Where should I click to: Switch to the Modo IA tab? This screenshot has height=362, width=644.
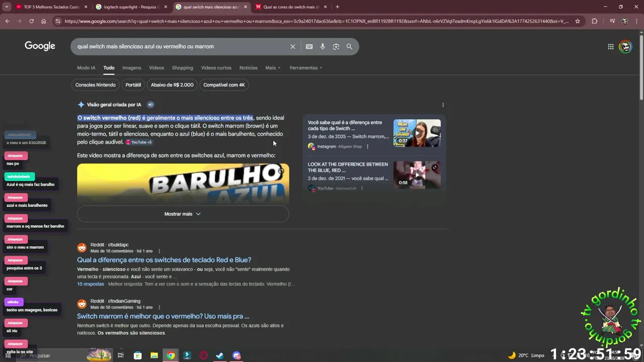click(x=86, y=68)
